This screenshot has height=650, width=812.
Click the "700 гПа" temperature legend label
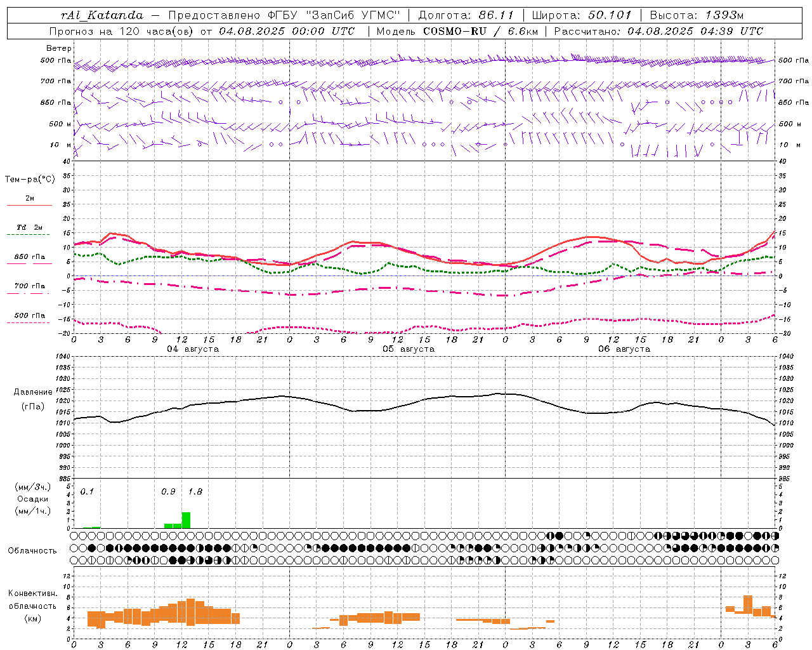[x=30, y=286]
